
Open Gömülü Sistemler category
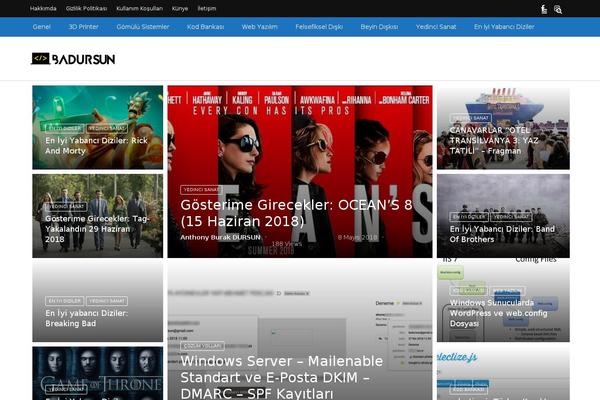(143, 27)
